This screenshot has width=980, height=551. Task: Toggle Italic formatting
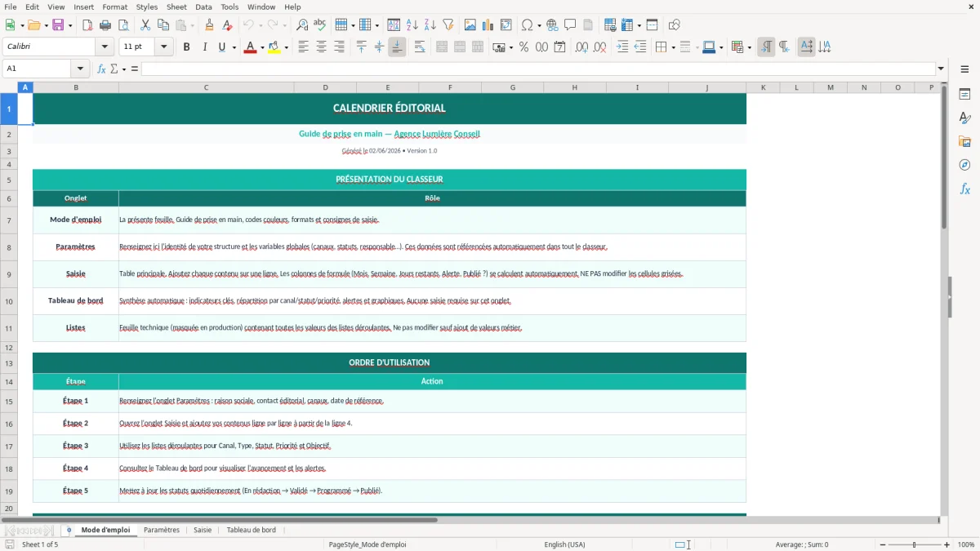pos(204,47)
